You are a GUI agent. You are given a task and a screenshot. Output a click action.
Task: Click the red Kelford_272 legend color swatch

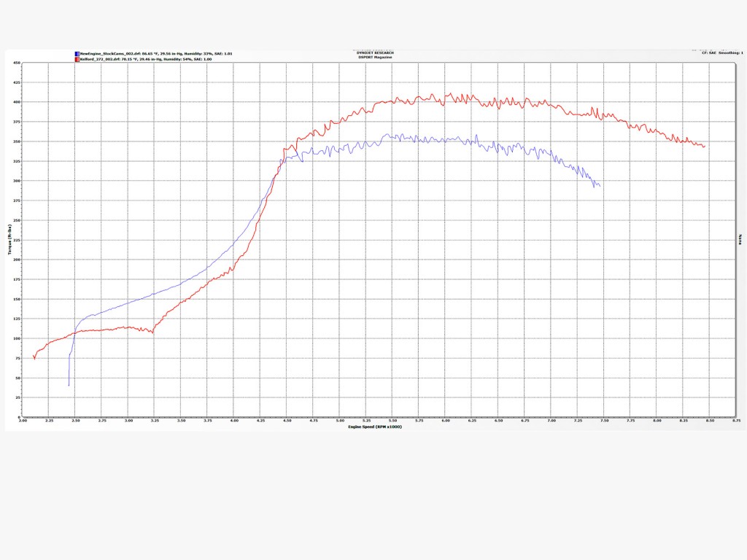[77, 58]
